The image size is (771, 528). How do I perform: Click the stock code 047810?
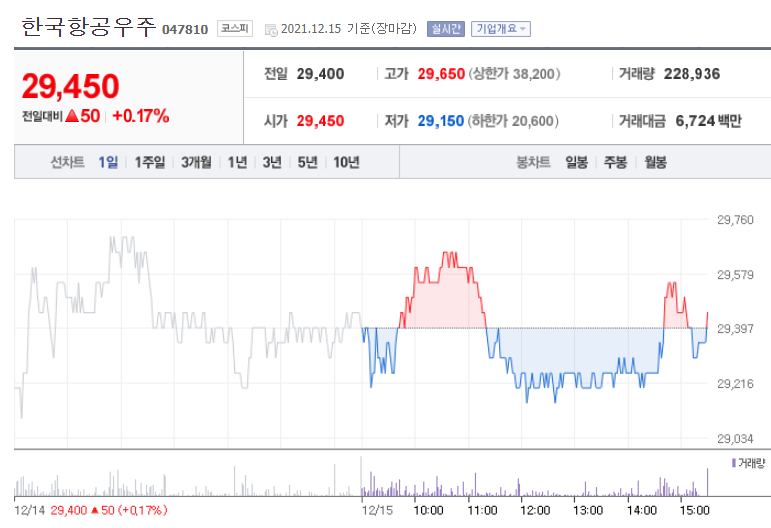tap(185, 29)
